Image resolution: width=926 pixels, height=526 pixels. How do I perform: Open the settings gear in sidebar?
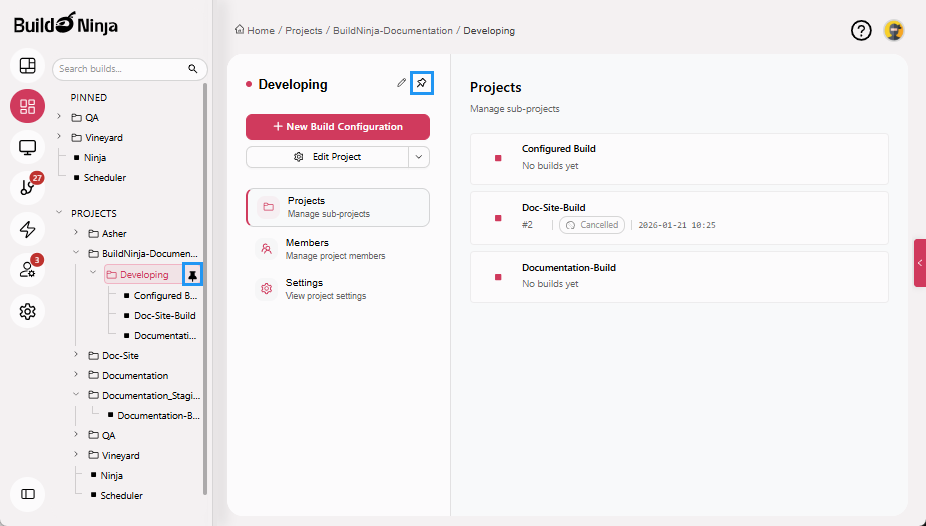click(28, 311)
